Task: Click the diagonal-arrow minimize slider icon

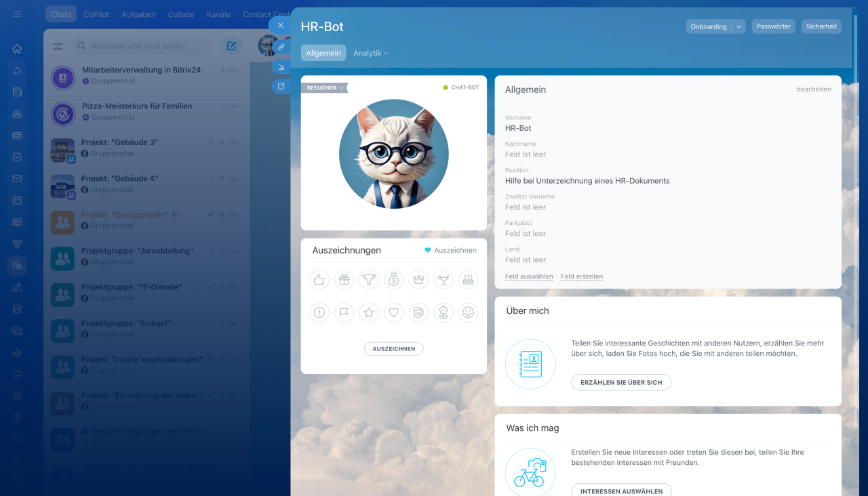Action: (x=281, y=66)
